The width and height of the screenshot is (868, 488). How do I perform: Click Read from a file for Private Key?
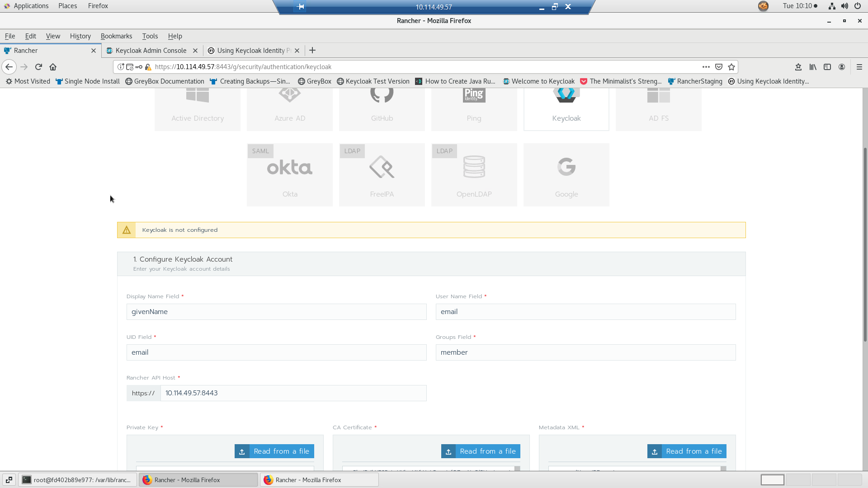click(274, 451)
